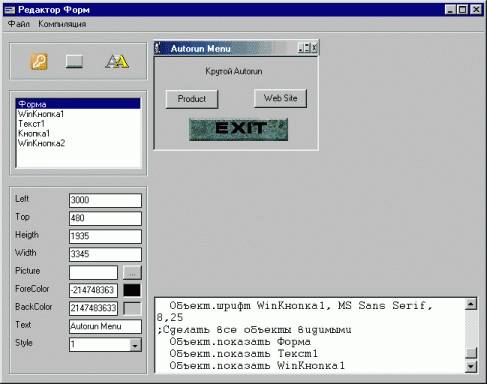Click the Autorun Menu form window icon
The width and height of the screenshot is (487, 384).
(x=158, y=48)
